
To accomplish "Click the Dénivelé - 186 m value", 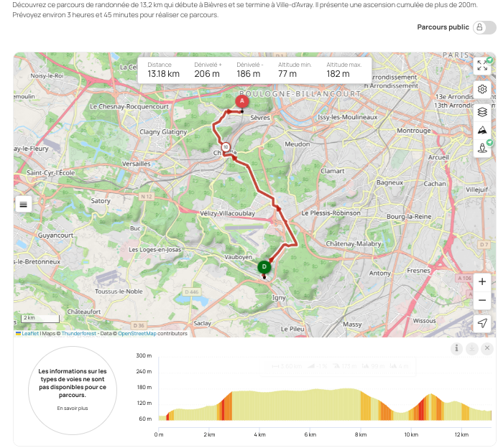I will (249, 74).
